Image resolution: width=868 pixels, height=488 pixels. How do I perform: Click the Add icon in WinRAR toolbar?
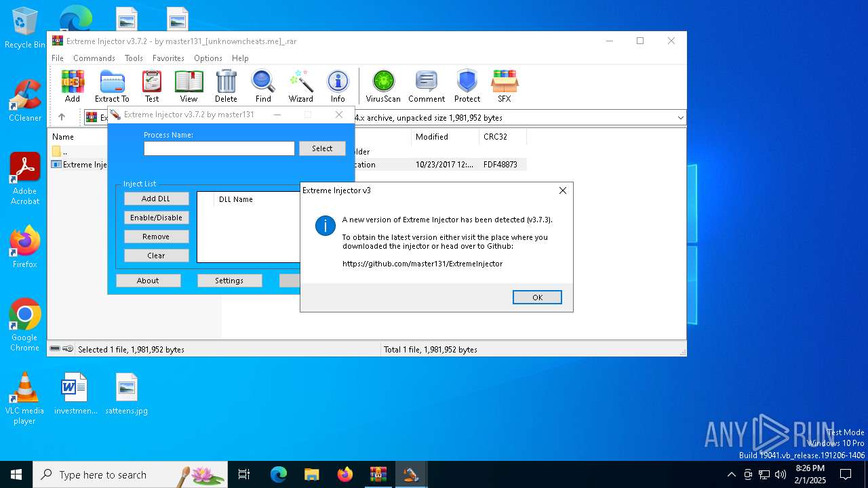click(x=73, y=86)
